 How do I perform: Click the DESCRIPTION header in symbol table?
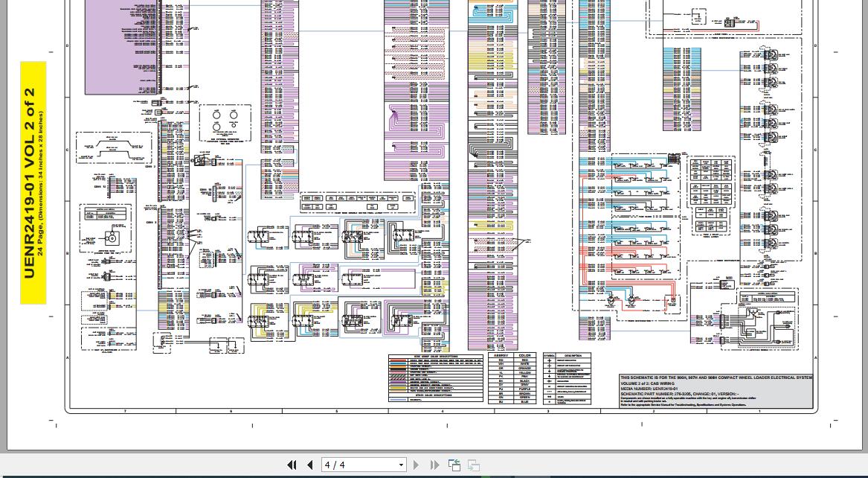click(573, 355)
